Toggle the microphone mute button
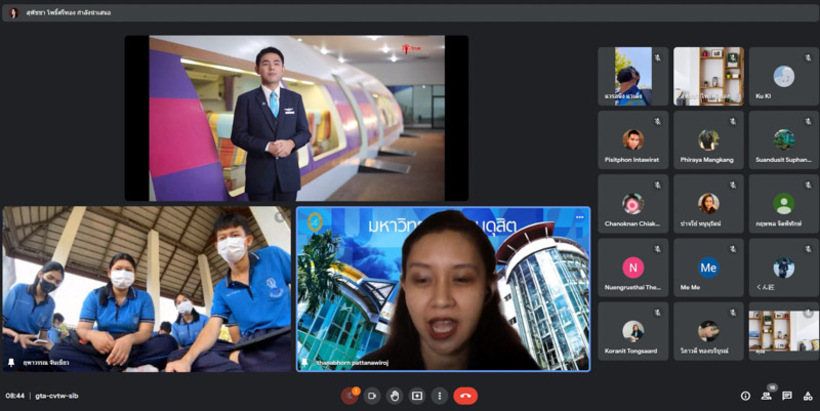This screenshot has height=411, width=820. pyautogui.click(x=349, y=396)
